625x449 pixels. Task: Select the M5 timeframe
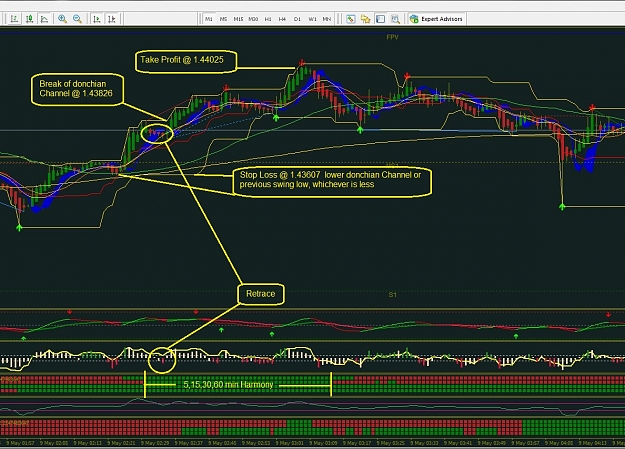[223, 19]
